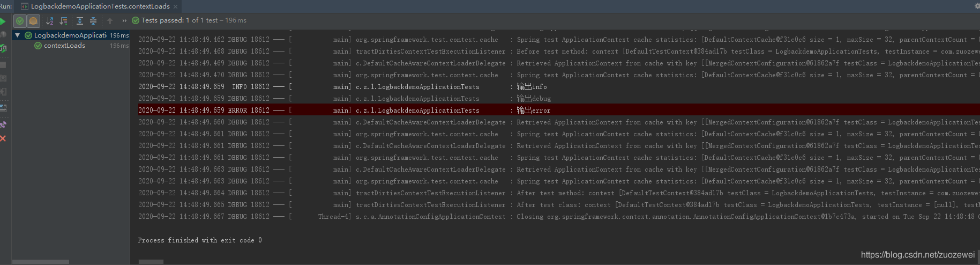Click the 196 ms duration beside contextLoads
This screenshot has width=980, height=265.
pyautogui.click(x=119, y=46)
